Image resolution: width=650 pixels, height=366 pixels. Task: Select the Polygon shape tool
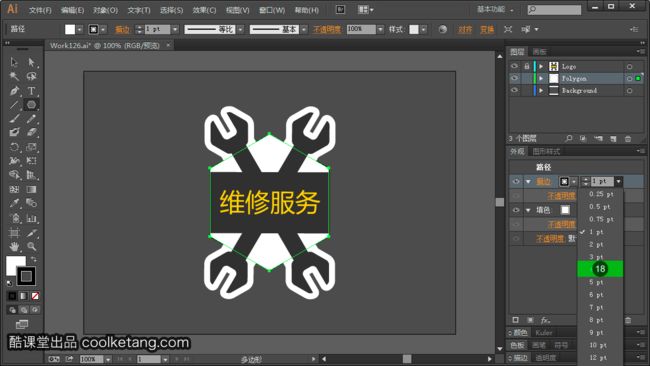[x=32, y=104]
